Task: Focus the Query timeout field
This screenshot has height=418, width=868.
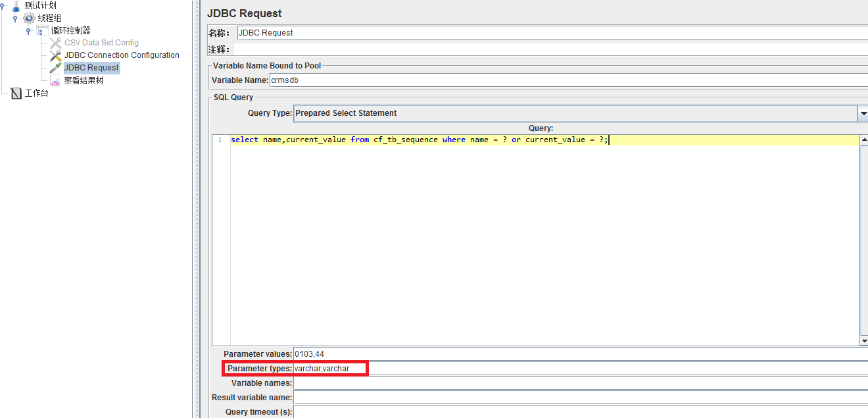Action: (581, 412)
